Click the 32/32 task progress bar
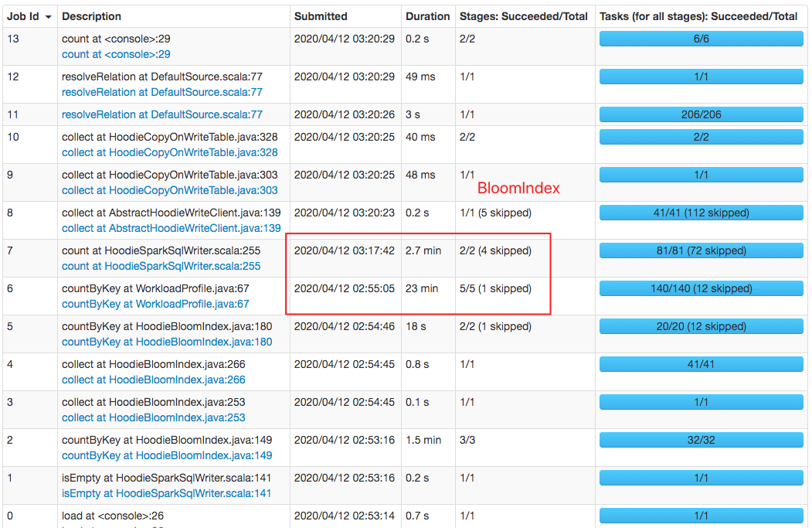 702,440
